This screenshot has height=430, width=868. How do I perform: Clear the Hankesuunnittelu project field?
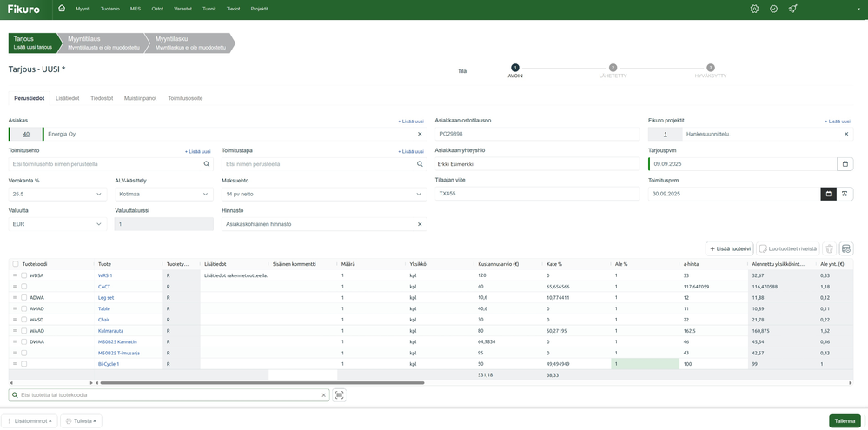coord(846,134)
